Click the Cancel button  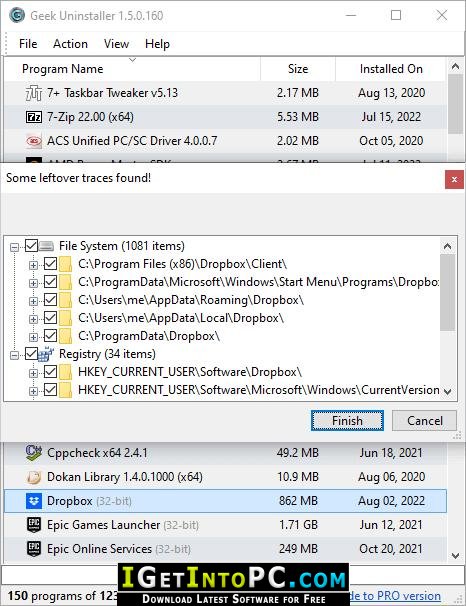tap(425, 420)
